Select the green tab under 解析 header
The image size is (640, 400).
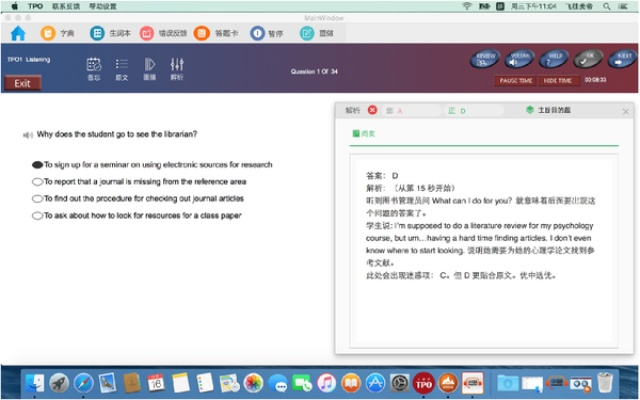click(x=364, y=133)
